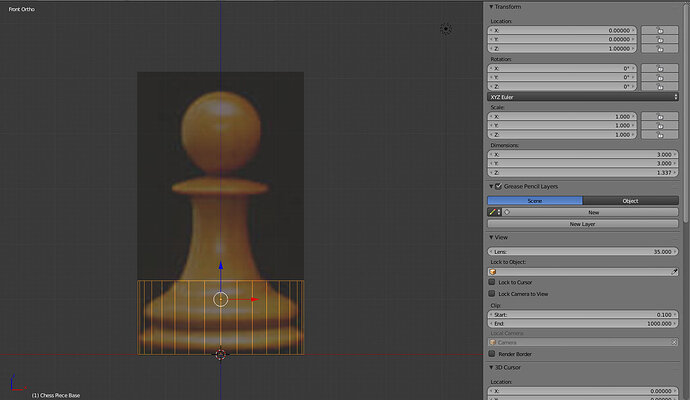Click the lock icon for Scale Y
The width and height of the screenshot is (690, 400).
click(x=659, y=125)
